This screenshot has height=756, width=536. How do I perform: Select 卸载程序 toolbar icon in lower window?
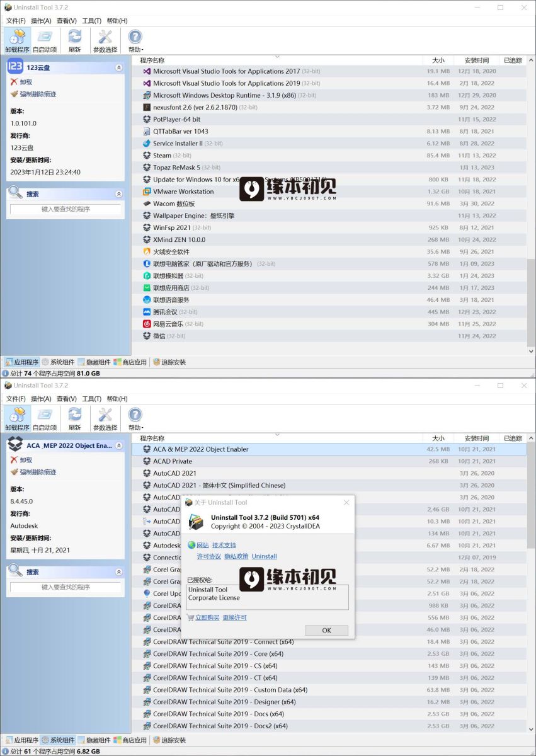tap(17, 418)
